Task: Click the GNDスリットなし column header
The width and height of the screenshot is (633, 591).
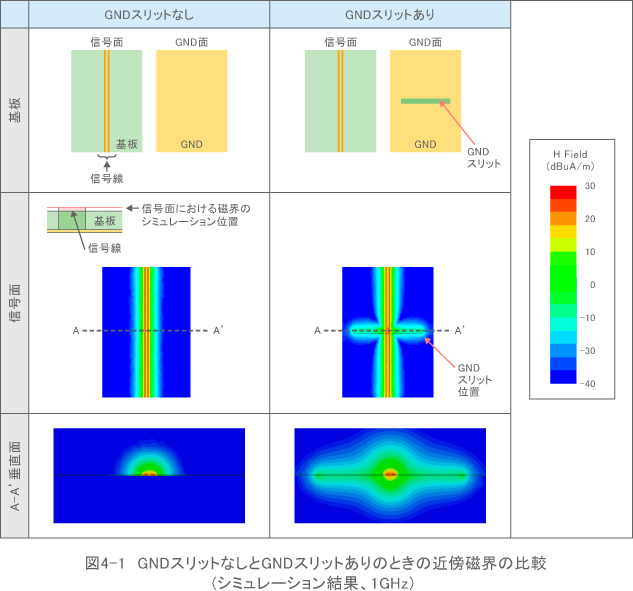Action: (149, 15)
